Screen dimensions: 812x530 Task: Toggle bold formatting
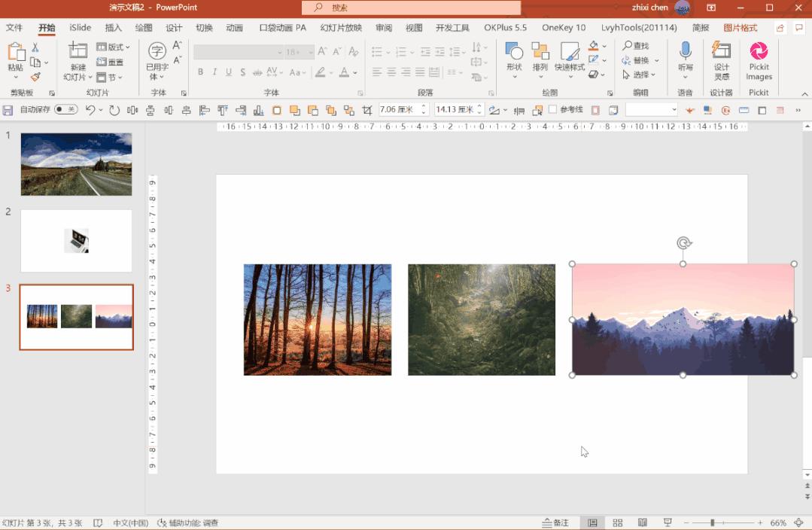pyautogui.click(x=201, y=72)
